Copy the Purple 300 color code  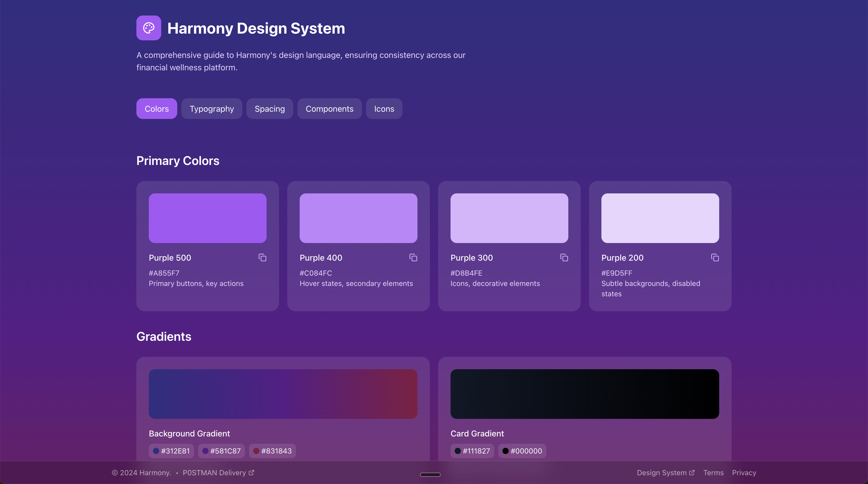point(564,258)
